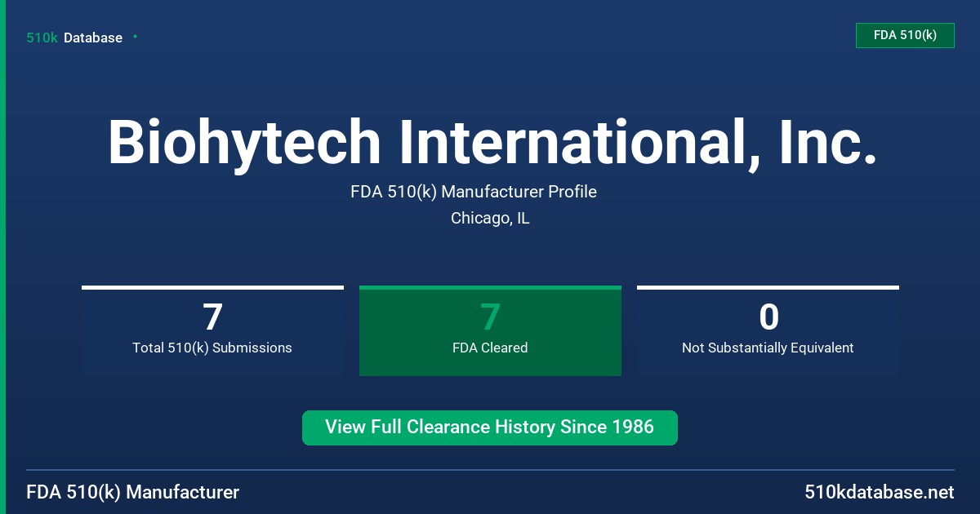Click the green dot beside Database

pyautogui.click(x=135, y=37)
